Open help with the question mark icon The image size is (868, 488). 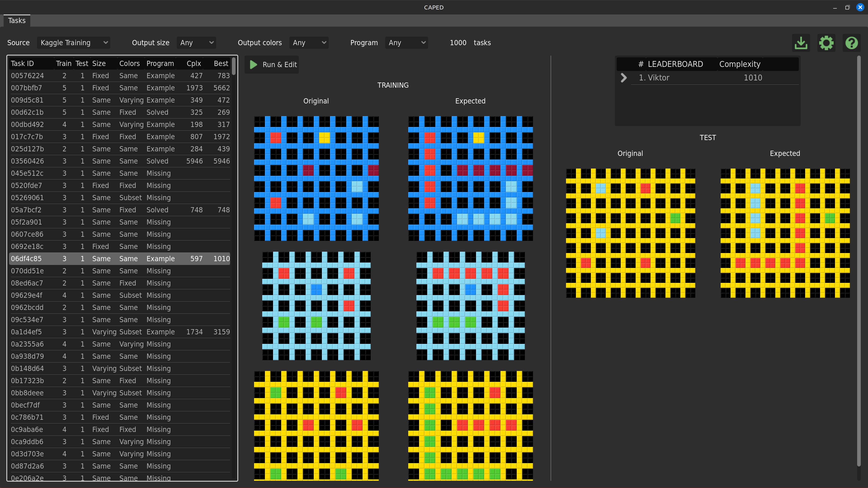point(851,43)
